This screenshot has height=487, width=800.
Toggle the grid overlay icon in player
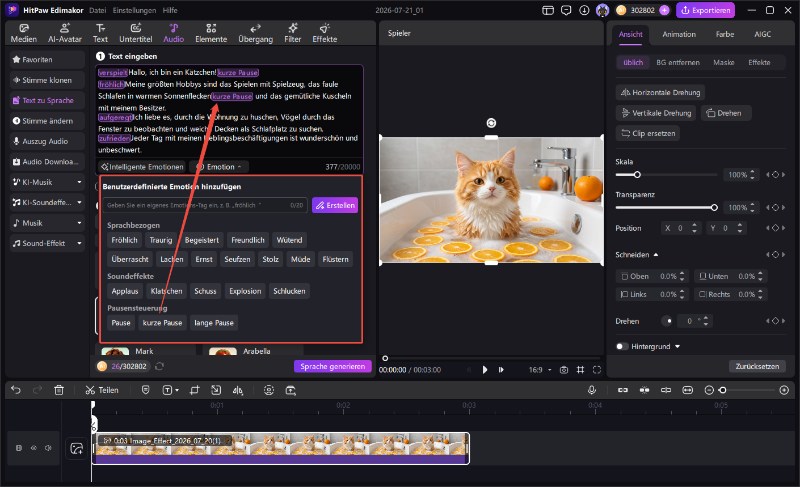pos(580,370)
